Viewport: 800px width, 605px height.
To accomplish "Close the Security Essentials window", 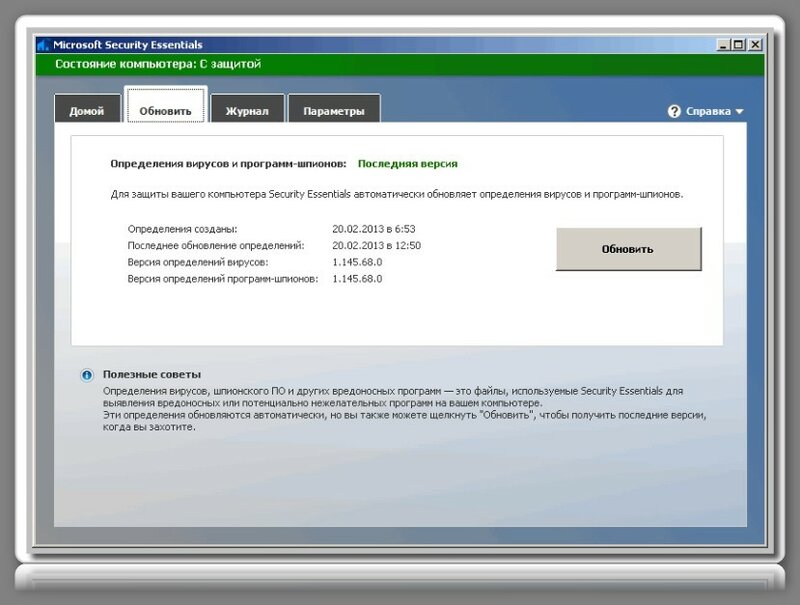I will tap(755, 45).
